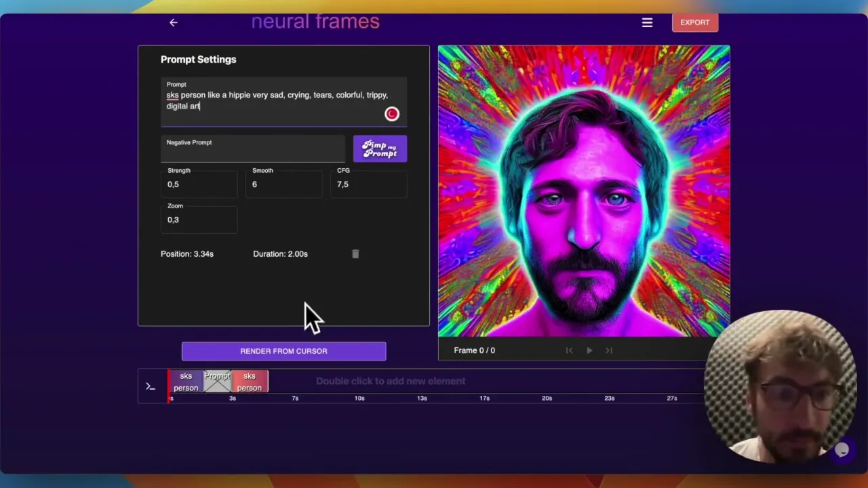Click the EXPORT button
Viewport: 868px width, 488px height.
coord(694,22)
